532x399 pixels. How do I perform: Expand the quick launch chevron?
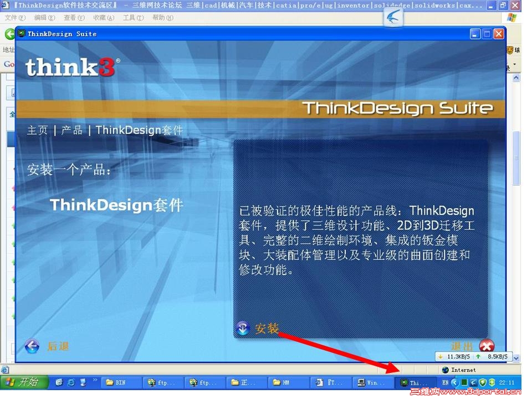click(x=95, y=380)
